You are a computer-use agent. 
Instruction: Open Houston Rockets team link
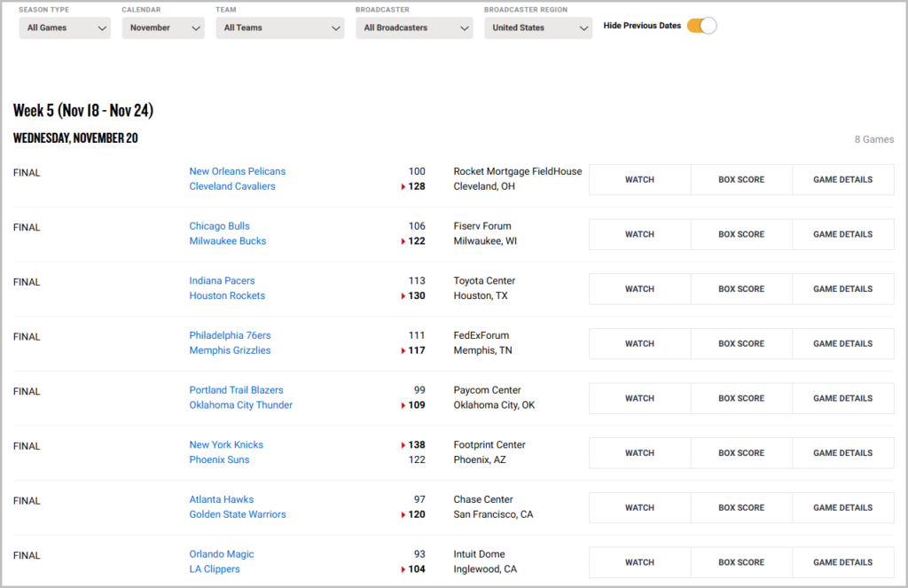coord(227,296)
